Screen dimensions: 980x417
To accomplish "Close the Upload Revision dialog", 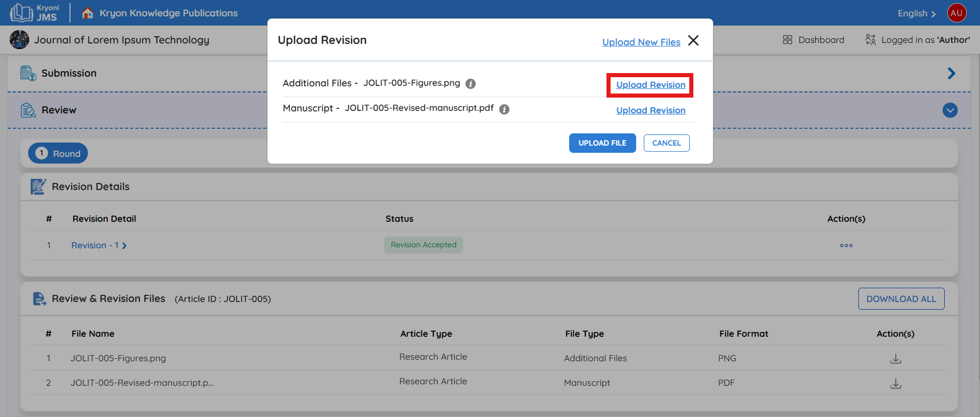I will pyautogui.click(x=693, y=40).
